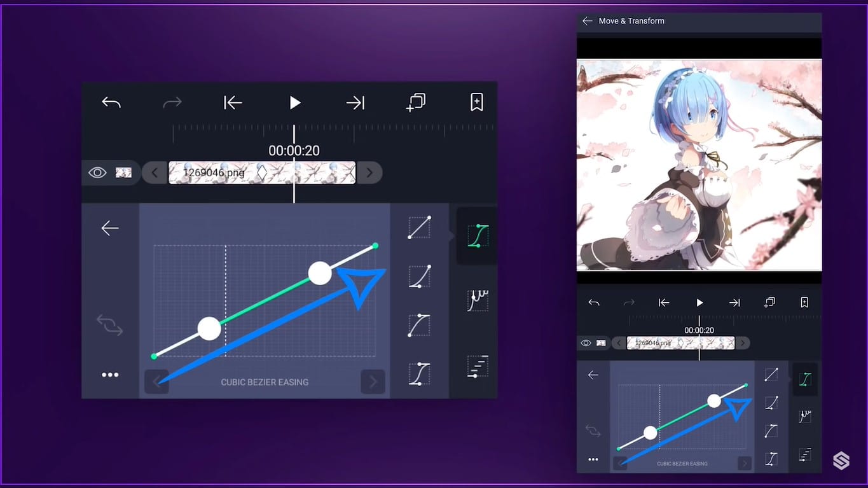868x488 pixels.
Task: Switch to the bounce elastic easing tab
Action: (478, 300)
